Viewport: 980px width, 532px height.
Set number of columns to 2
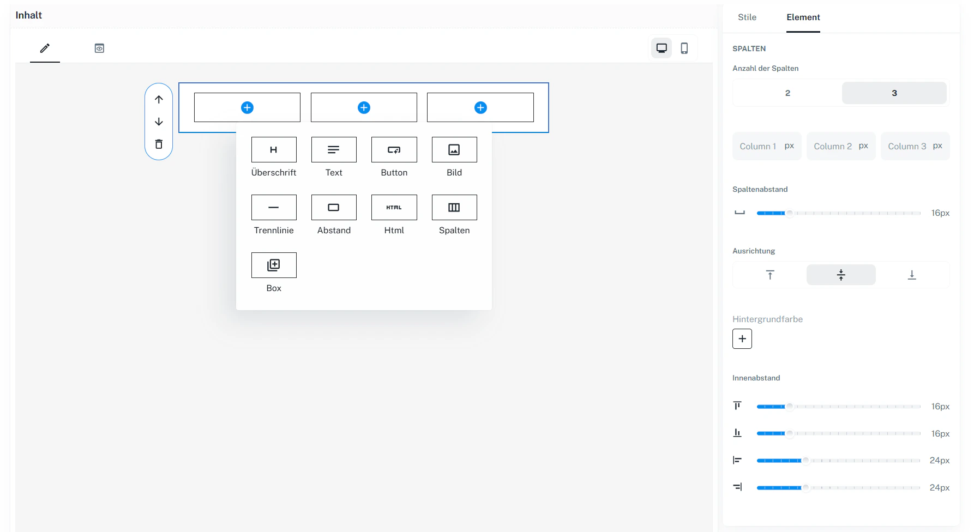[x=787, y=93]
